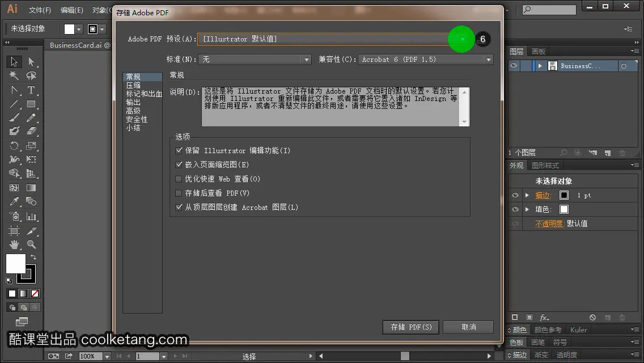This screenshot has height=363, width=644.
Task: Toggle Create Acrobat Layers from Top-Level Layers
Action: (179, 207)
